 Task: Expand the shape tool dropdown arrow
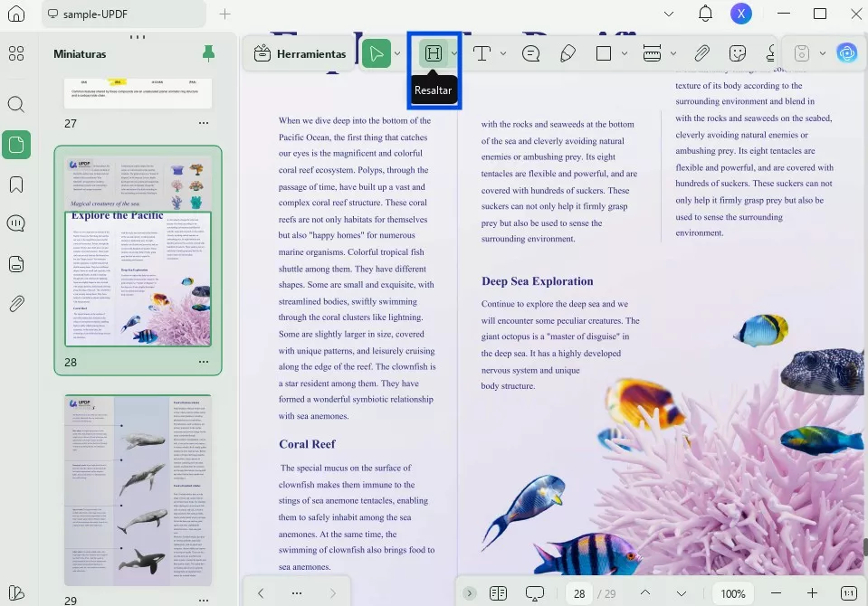[x=625, y=53]
